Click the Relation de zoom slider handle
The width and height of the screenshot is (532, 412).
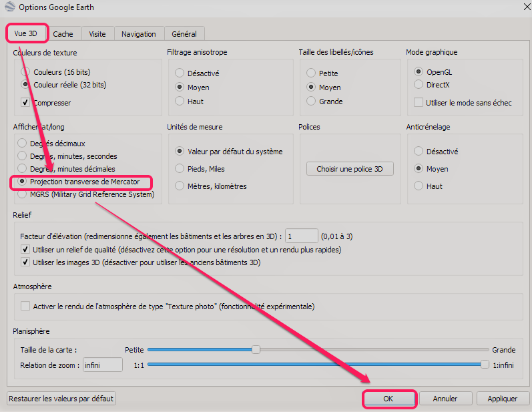(x=485, y=365)
